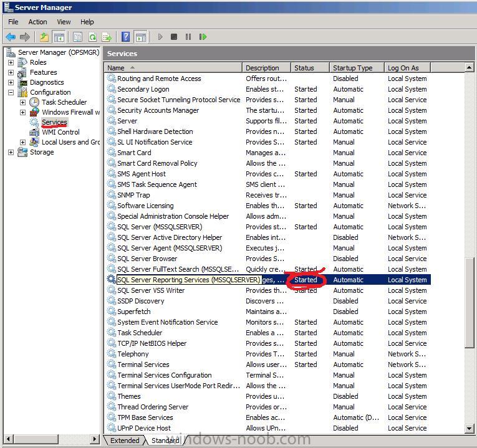Sort services by the Name column header
The image size is (477, 448).
tap(173, 68)
